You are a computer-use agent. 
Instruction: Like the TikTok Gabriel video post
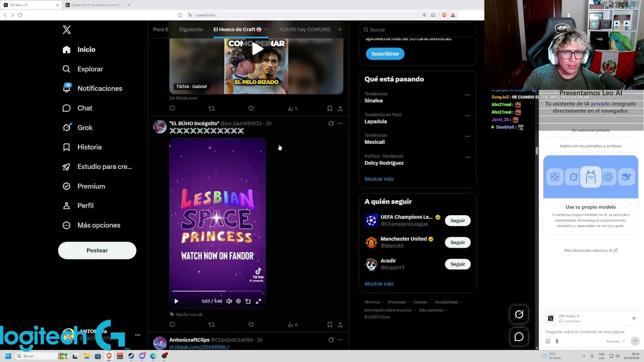(x=251, y=109)
